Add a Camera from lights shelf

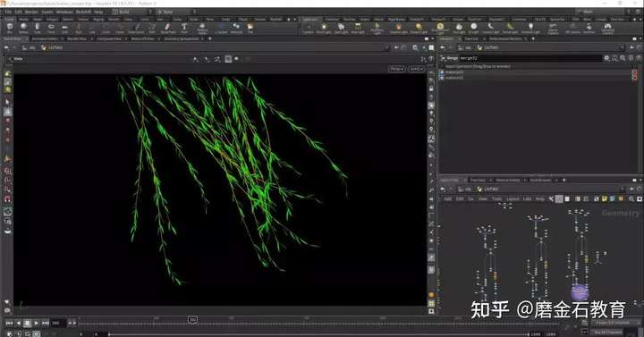click(308, 29)
